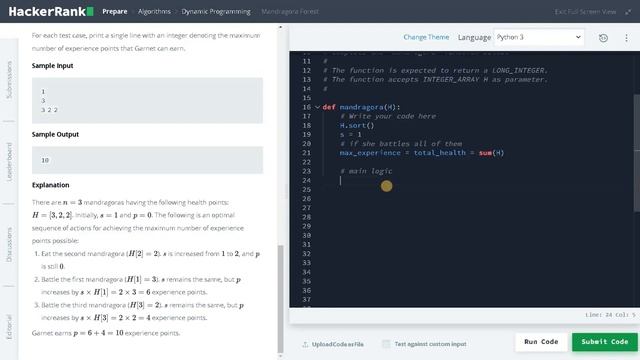Viewport: 640px width, 360px height.
Task: Open the editor three-dot options menu
Action: pyautogui.click(x=626, y=38)
